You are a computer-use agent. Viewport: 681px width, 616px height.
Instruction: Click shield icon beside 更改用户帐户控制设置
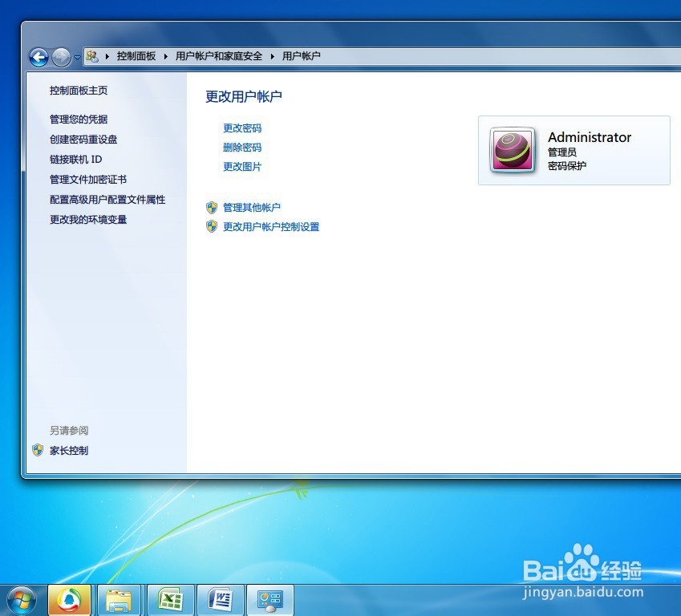212,226
